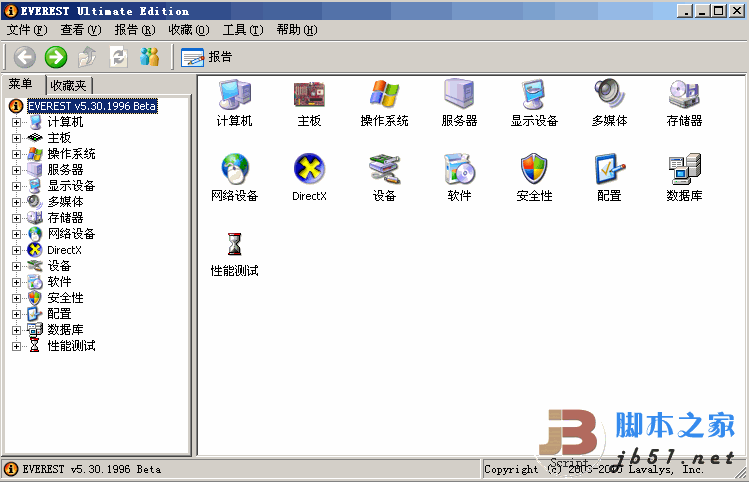The width and height of the screenshot is (749, 482).
Task: Expand the 服务器 tree node
Action: 16,171
